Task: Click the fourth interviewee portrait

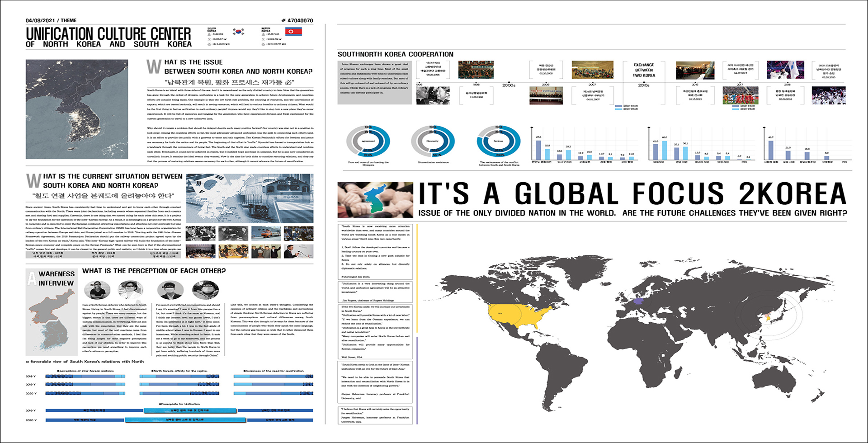Action: (205, 290)
